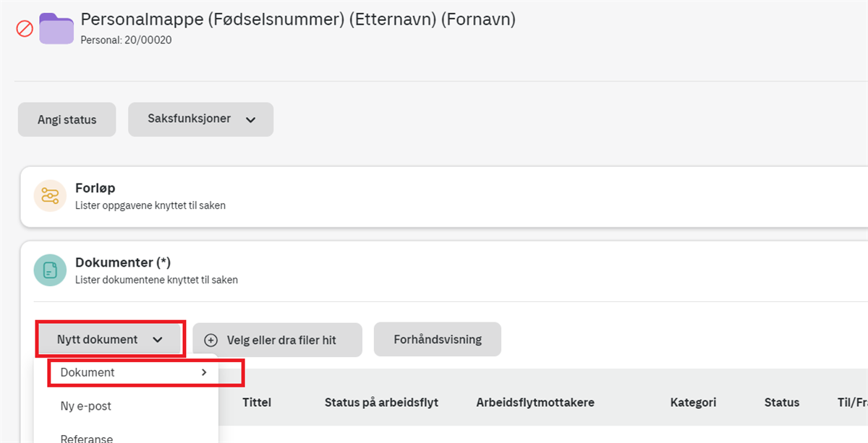Expand the Saksfunksjoner dropdown
This screenshot has height=443, width=868.
coord(201,119)
